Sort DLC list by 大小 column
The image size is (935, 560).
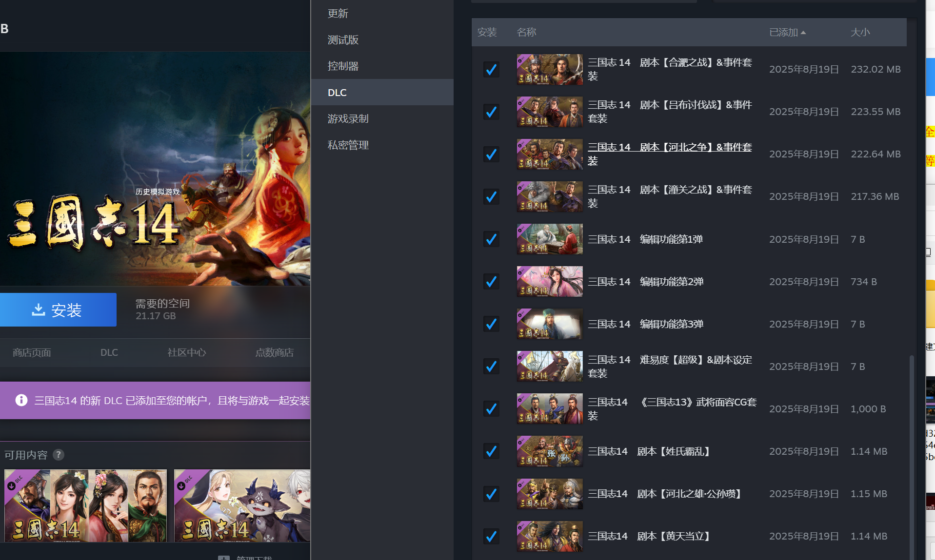pos(860,32)
